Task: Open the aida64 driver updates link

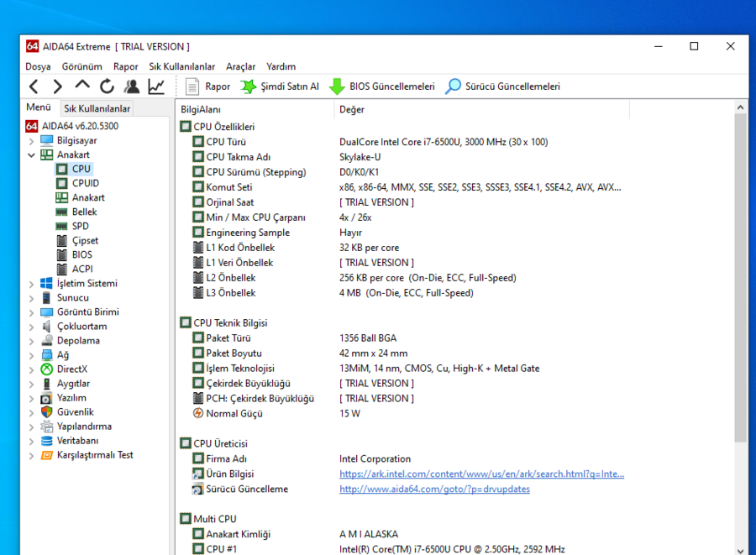Action: (x=434, y=490)
